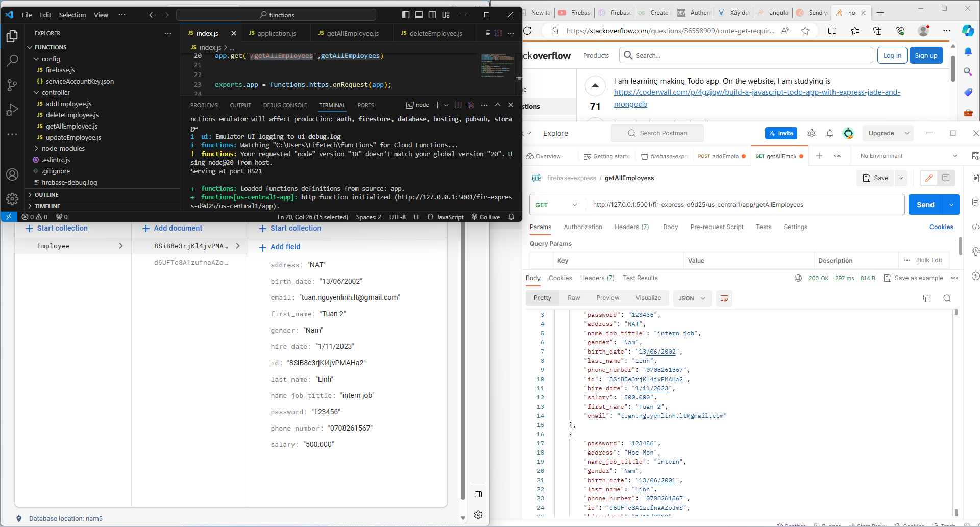The image size is (980, 527).
Task: Toggle VS Code bottom panel layout
Action: tap(419, 15)
